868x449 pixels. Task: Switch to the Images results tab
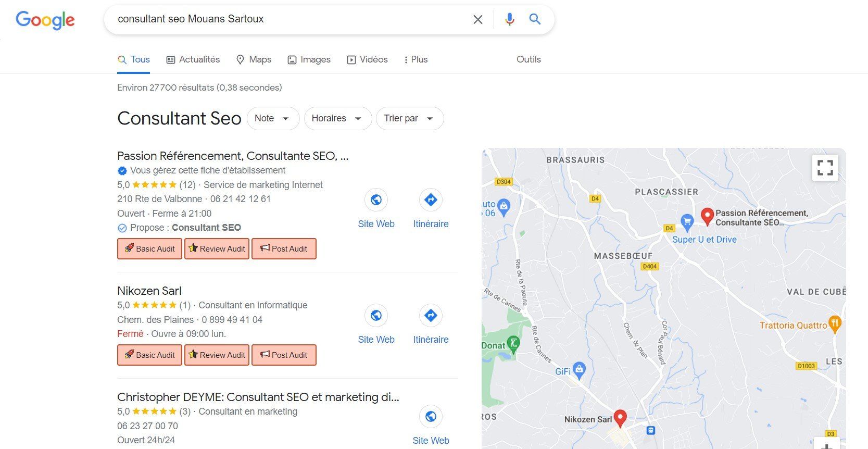(309, 59)
